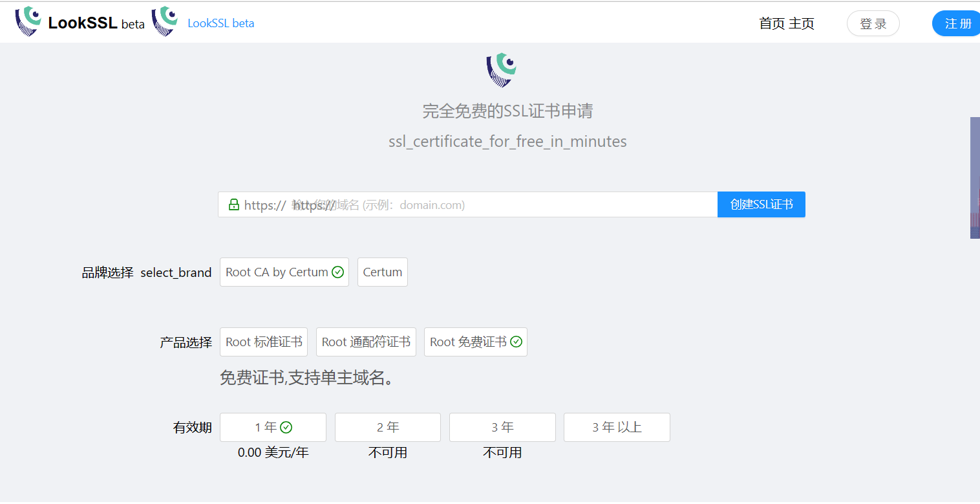
Task: Click the first LookSSL logo icon in header
Action: tap(28, 21)
